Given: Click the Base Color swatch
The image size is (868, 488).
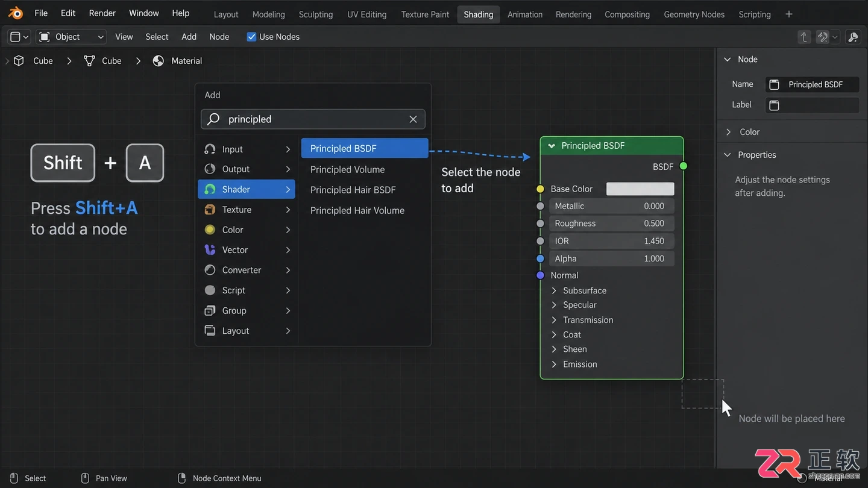Looking at the screenshot, I should [640, 189].
